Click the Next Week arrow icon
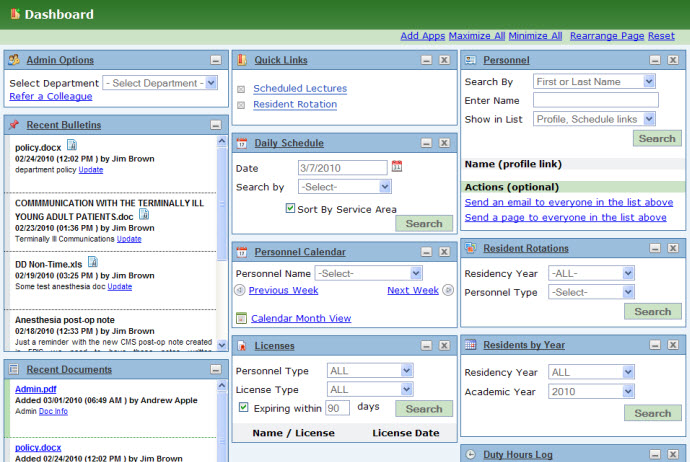Screen dimensions: 690x462 click(x=448, y=290)
